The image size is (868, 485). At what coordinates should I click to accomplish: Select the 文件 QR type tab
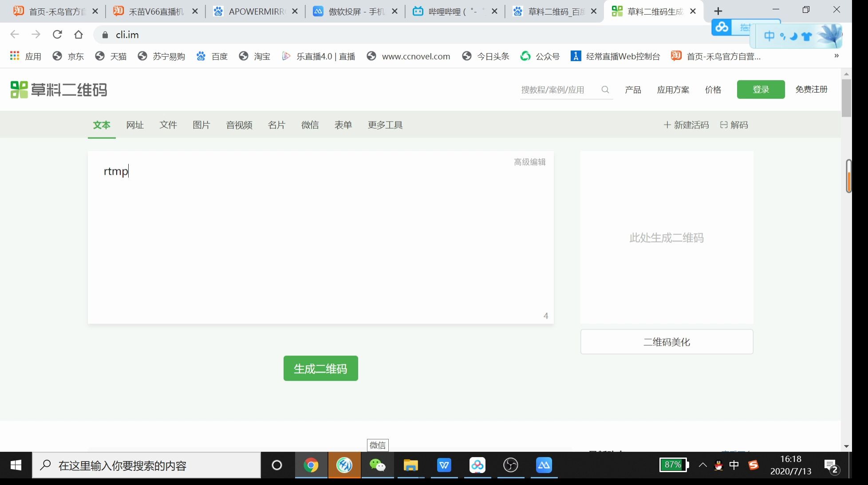pyautogui.click(x=168, y=125)
